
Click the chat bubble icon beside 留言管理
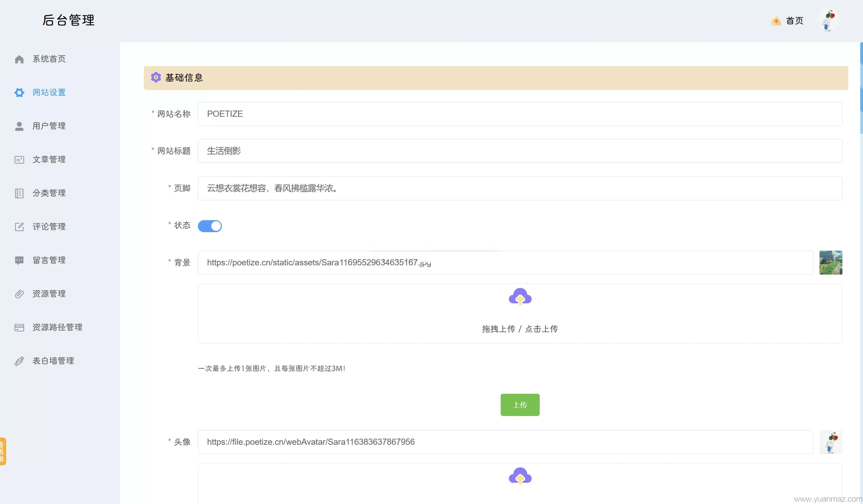tap(19, 261)
